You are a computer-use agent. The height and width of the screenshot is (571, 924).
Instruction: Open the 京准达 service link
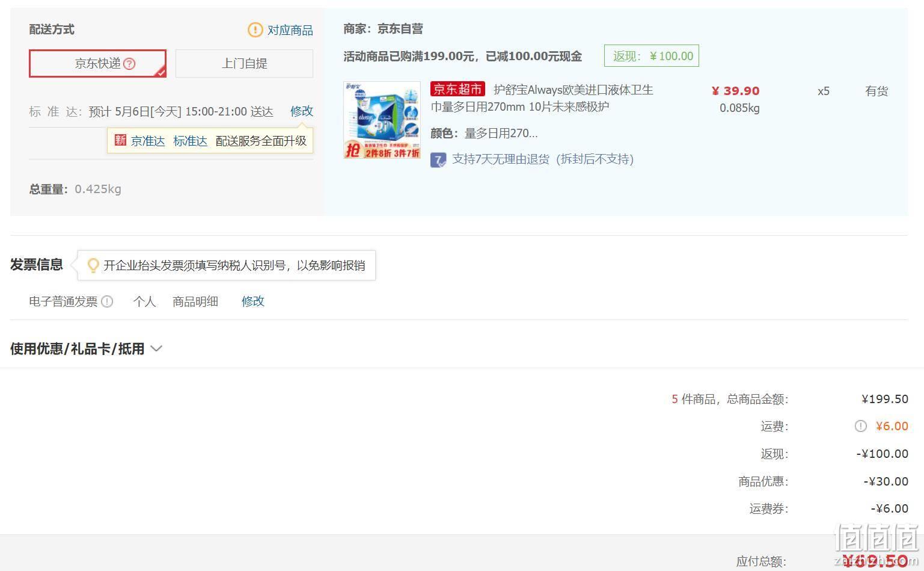148,141
